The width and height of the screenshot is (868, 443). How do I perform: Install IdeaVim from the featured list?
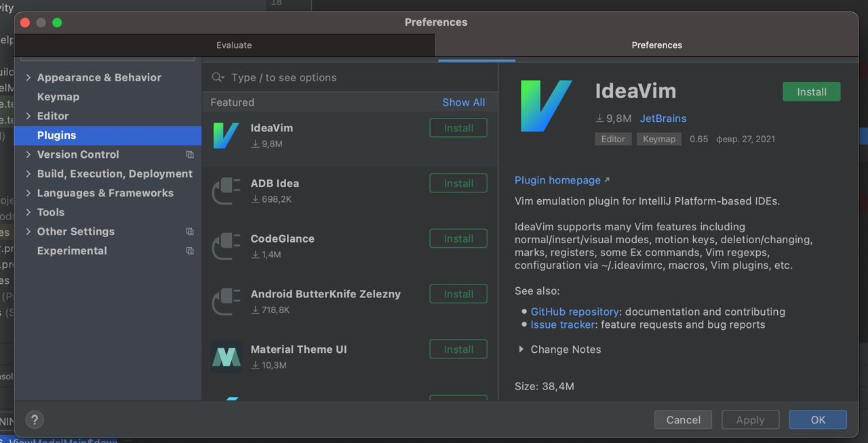pyautogui.click(x=458, y=128)
